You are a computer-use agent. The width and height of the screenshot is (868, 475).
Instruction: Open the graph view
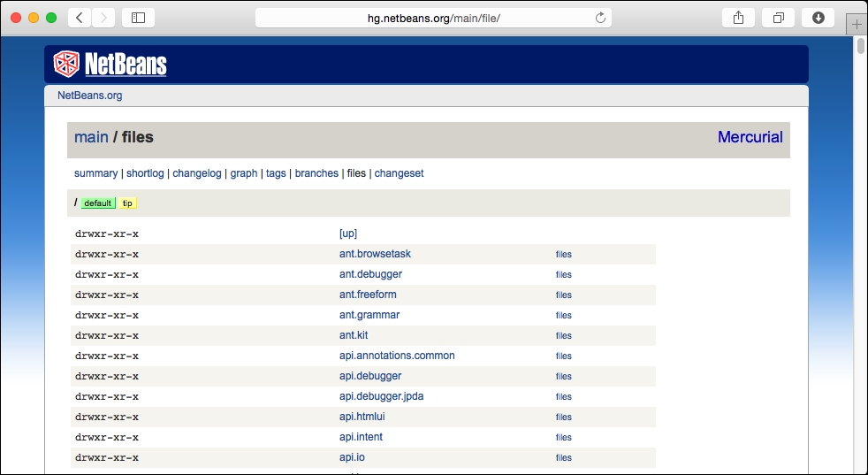[244, 173]
